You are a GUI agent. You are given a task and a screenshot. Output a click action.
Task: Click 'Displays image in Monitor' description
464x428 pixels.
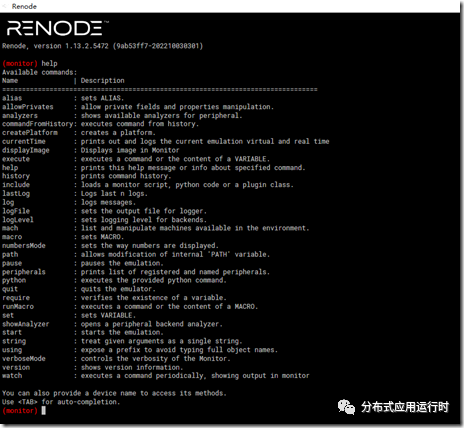pyautogui.click(x=130, y=150)
